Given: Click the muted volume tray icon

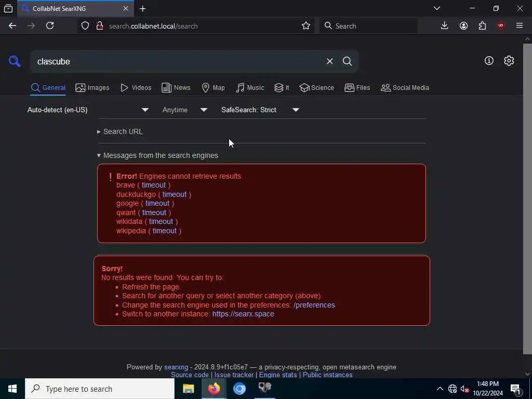Looking at the screenshot, I should tap(465, 389).
